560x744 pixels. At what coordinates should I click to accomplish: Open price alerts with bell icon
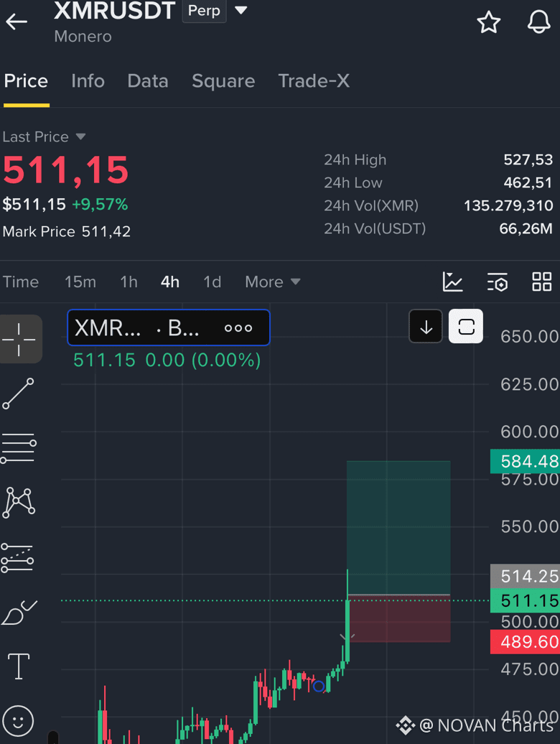click(538, 22)
